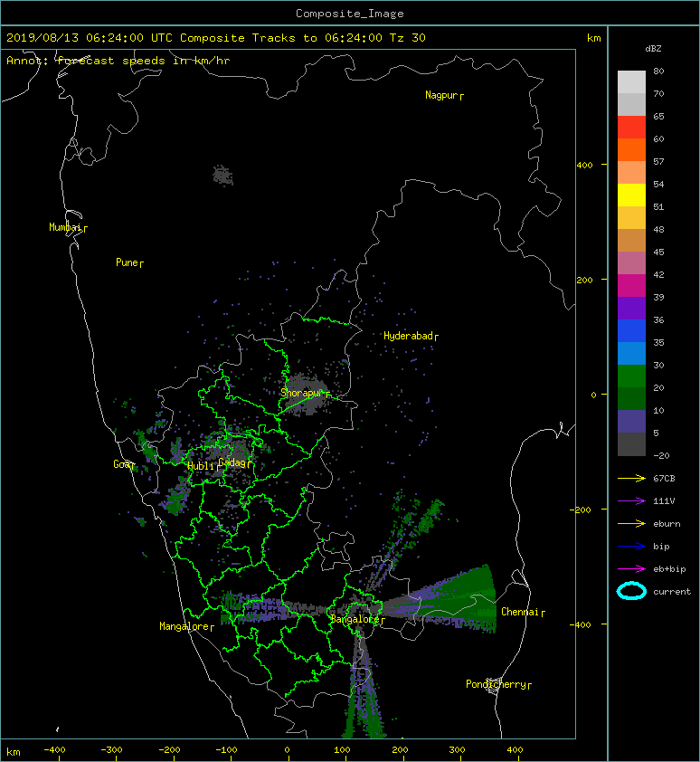Select the Chennai city label

pos(520,612)
